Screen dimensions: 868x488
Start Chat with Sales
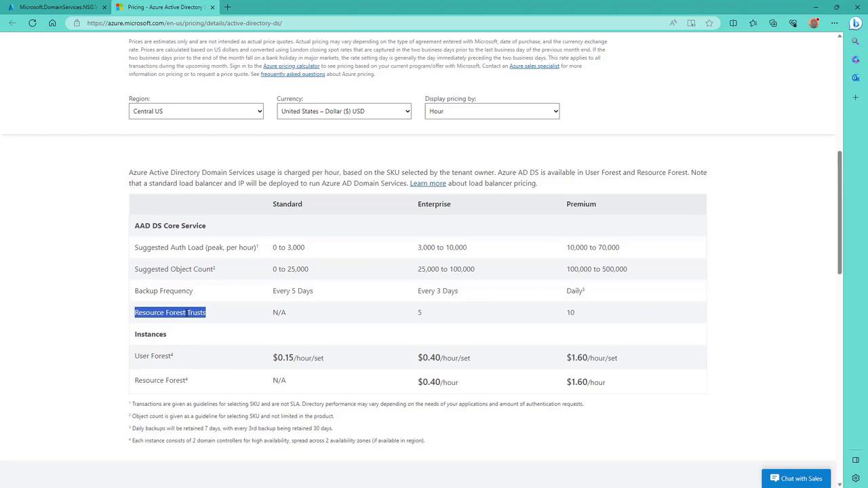tap(796, 479)
